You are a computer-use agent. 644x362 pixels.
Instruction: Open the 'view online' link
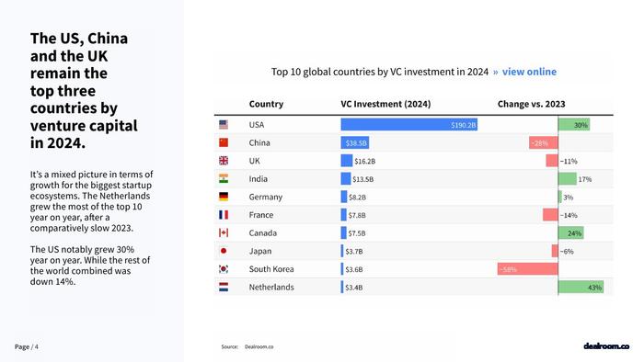coord(529,72)
